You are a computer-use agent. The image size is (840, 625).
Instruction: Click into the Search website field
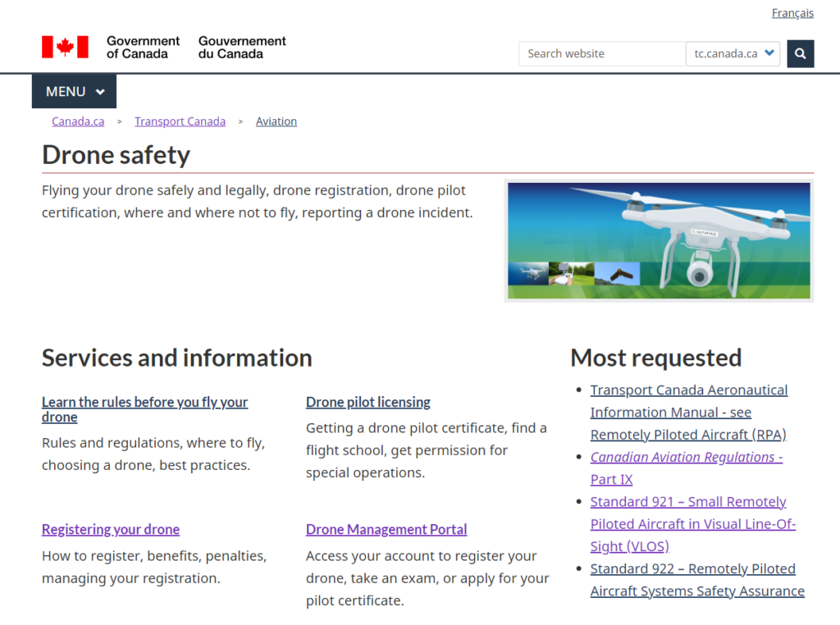[602, 53]
